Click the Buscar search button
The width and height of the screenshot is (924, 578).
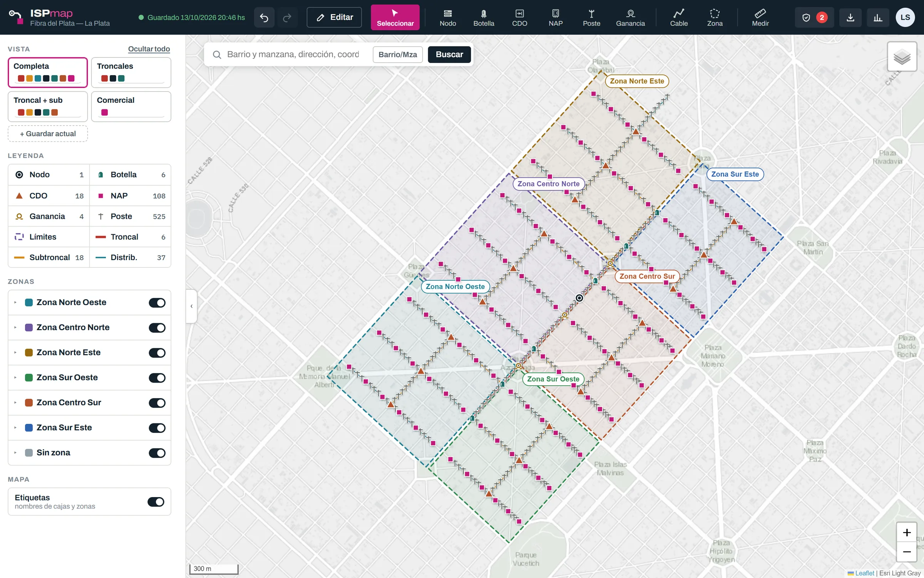[449, 54]
